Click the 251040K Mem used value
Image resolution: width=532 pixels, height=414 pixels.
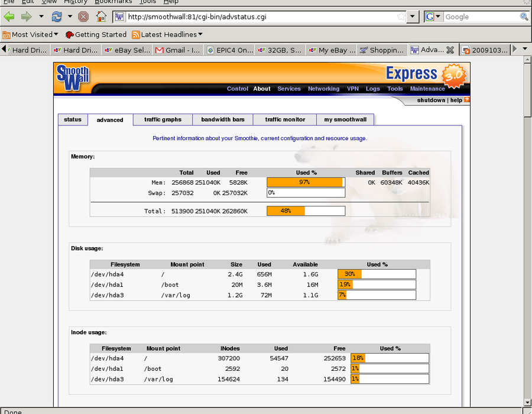(x=207, y=183)
